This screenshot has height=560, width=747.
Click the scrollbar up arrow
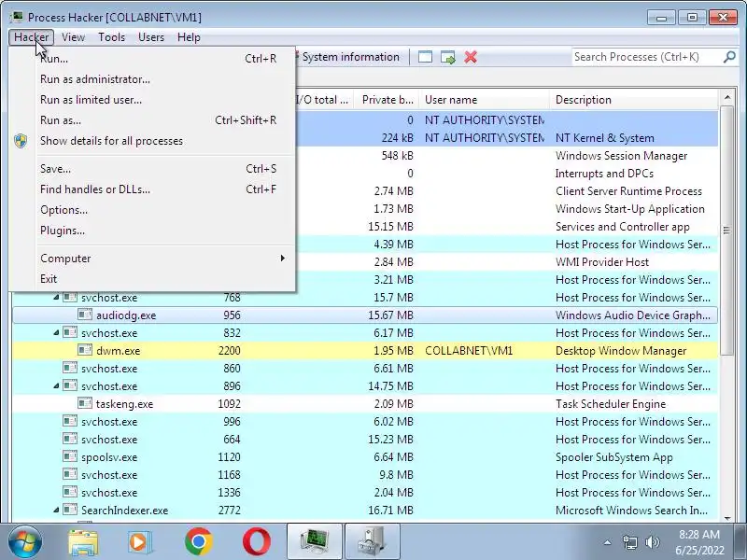click(726, 97)
